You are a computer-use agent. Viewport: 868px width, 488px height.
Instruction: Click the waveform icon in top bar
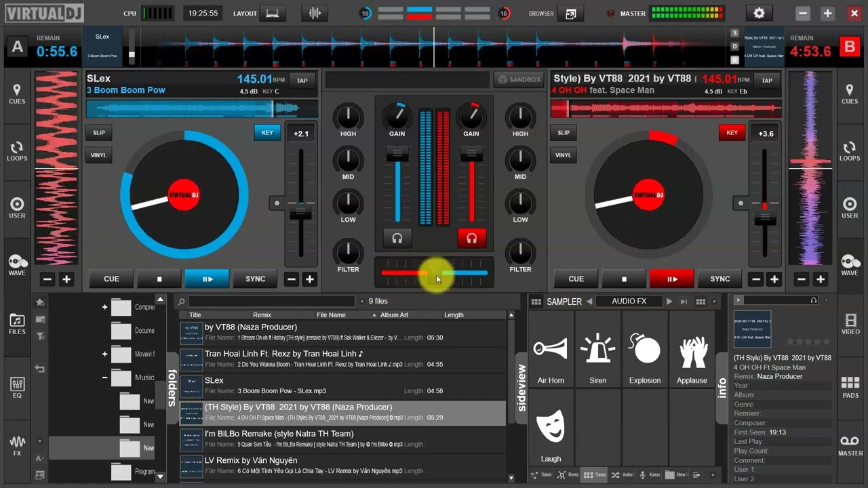point(315,14)
